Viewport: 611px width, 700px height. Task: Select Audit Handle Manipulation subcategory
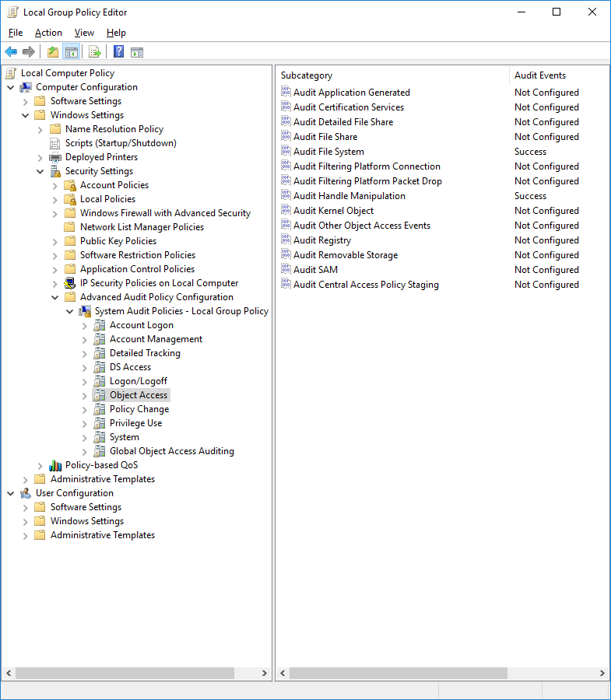349,195
